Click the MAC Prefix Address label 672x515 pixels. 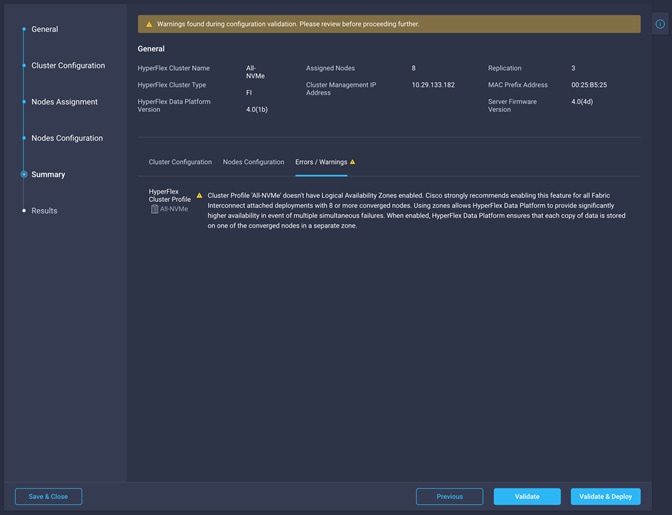coord(518,85)
